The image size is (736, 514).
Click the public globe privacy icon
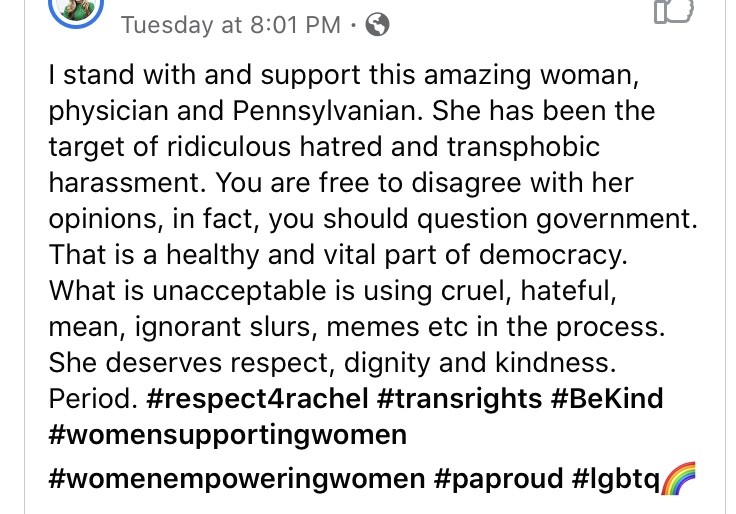pyautogui.click(x=377, y=26)
